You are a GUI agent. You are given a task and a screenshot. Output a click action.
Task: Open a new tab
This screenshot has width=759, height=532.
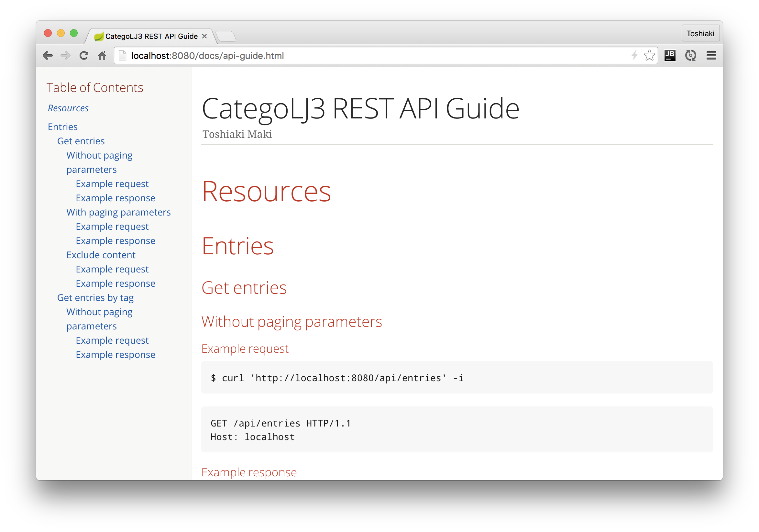click(x=226, y=36)
